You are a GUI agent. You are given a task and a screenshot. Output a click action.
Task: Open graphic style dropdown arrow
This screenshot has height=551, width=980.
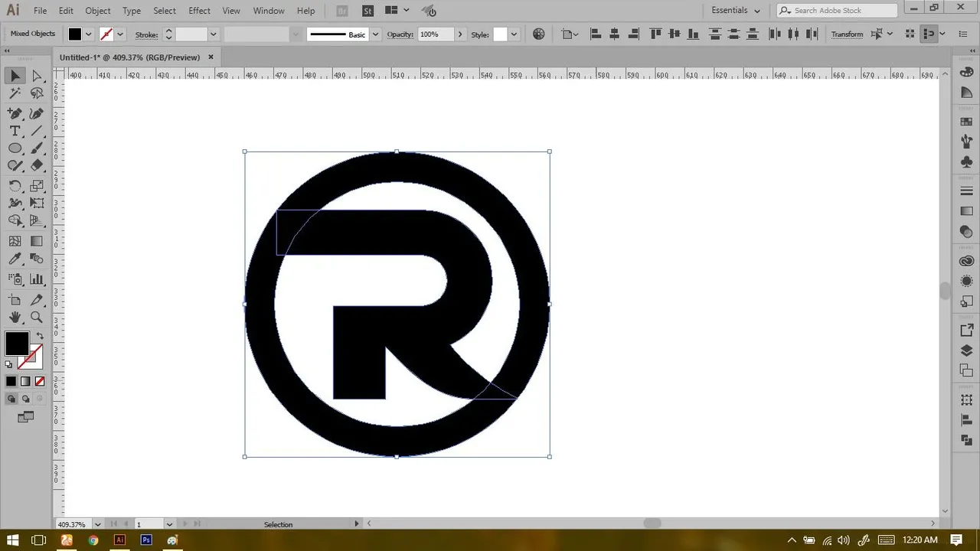point(514,34)
